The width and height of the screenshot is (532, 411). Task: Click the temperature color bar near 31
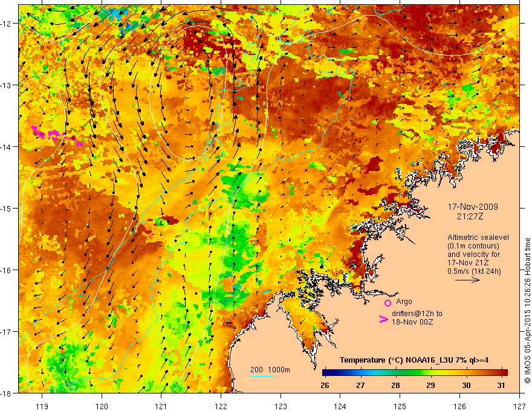(x=501, y=373)
